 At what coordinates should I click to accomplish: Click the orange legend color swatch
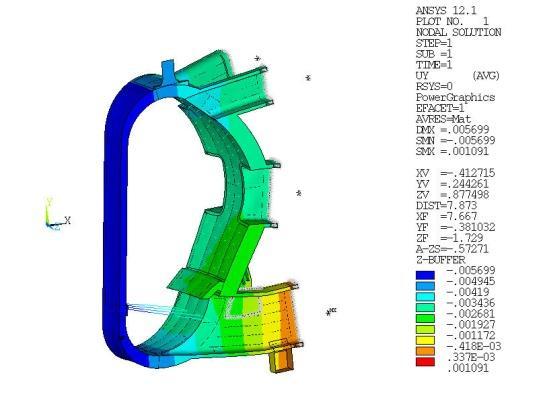[425, 351]
